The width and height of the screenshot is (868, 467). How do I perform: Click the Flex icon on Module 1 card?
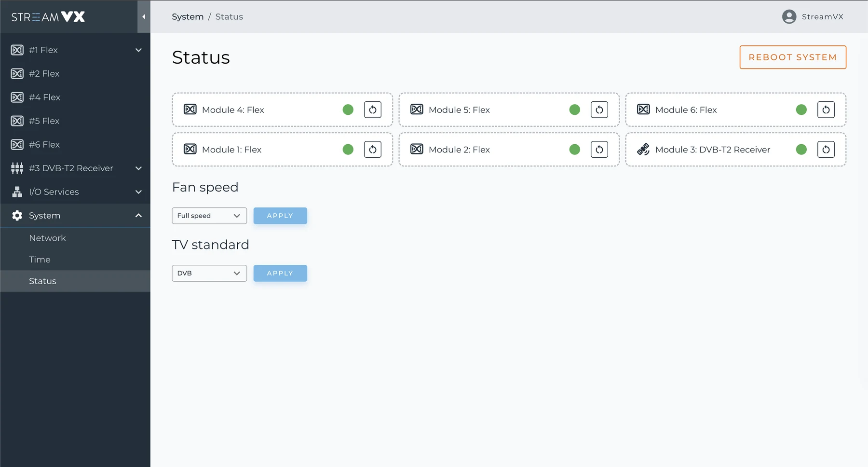[x=190, y=149]
